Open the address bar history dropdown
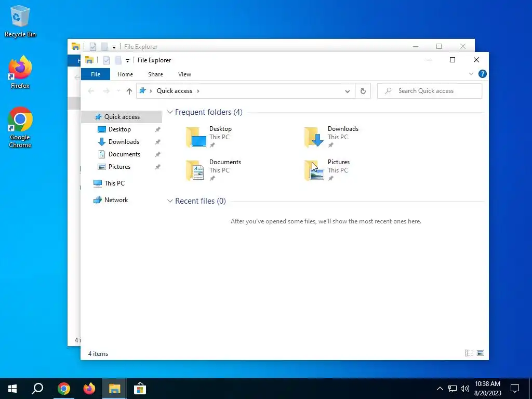This screenshot has width=532, height=399. (x=347, y=91)
